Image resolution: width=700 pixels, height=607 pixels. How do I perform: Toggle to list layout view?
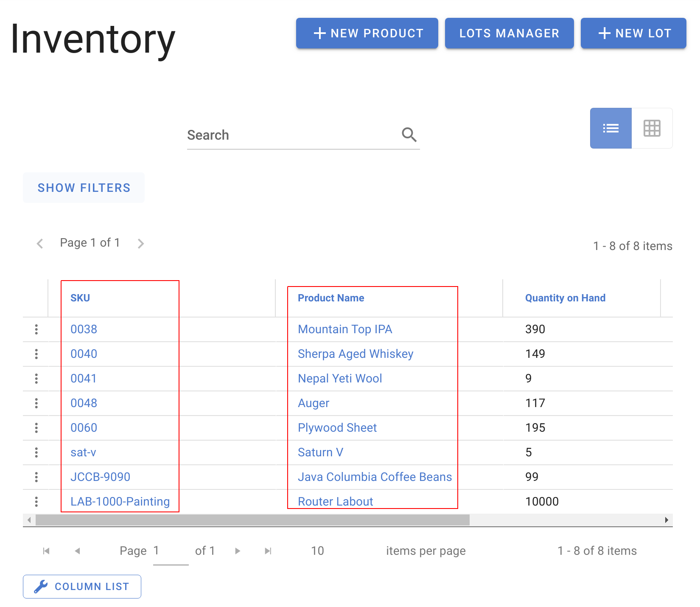(610, 128)
